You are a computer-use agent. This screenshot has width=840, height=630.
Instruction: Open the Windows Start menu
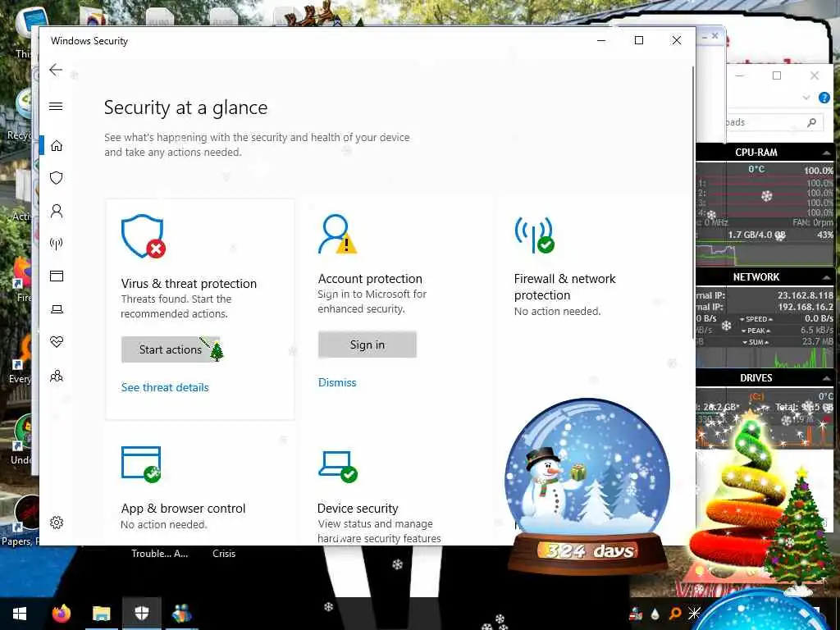pos(20,614)
